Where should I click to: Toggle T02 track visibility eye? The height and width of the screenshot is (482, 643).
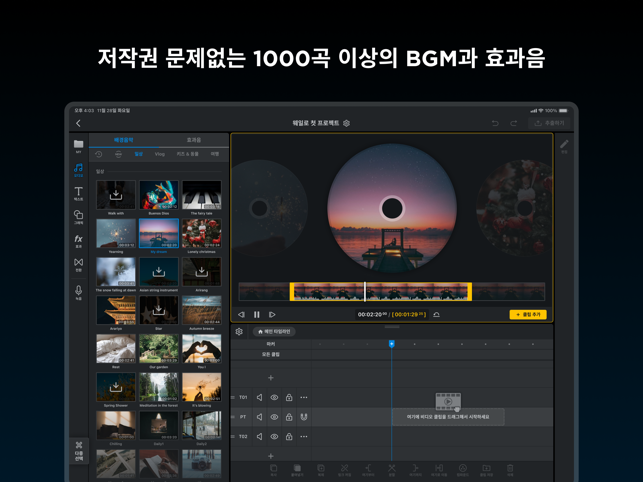click(274, 436)
